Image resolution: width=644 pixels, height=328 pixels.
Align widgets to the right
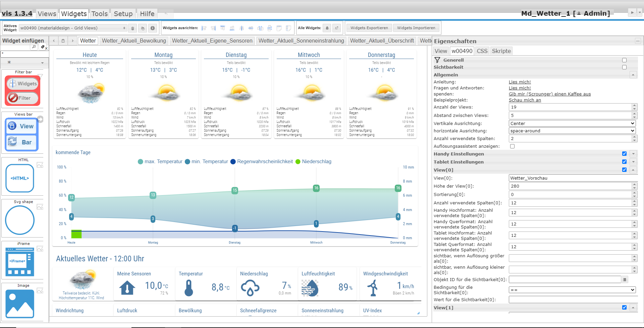(x=213, y=28)
